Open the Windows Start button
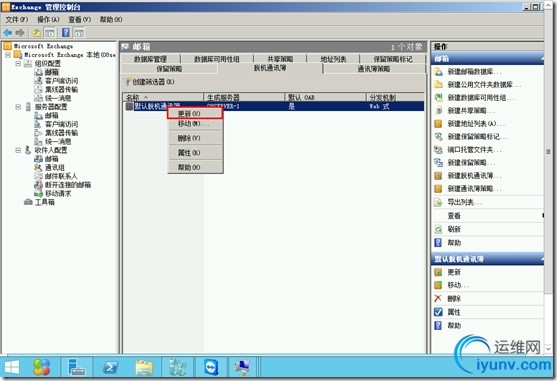 click(12, 367)
